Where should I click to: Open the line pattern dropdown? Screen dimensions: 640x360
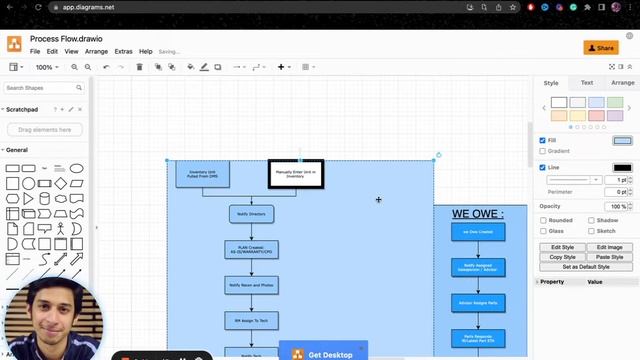point(574,180)
